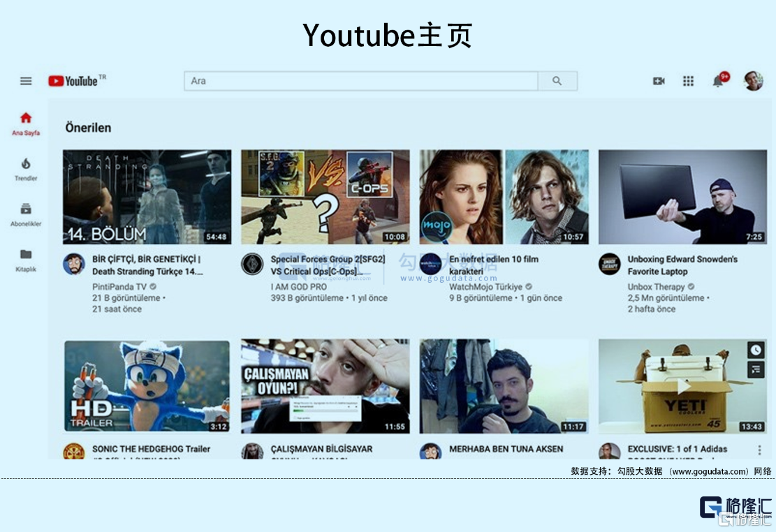Open the create video camera icon

coord(659,81)
